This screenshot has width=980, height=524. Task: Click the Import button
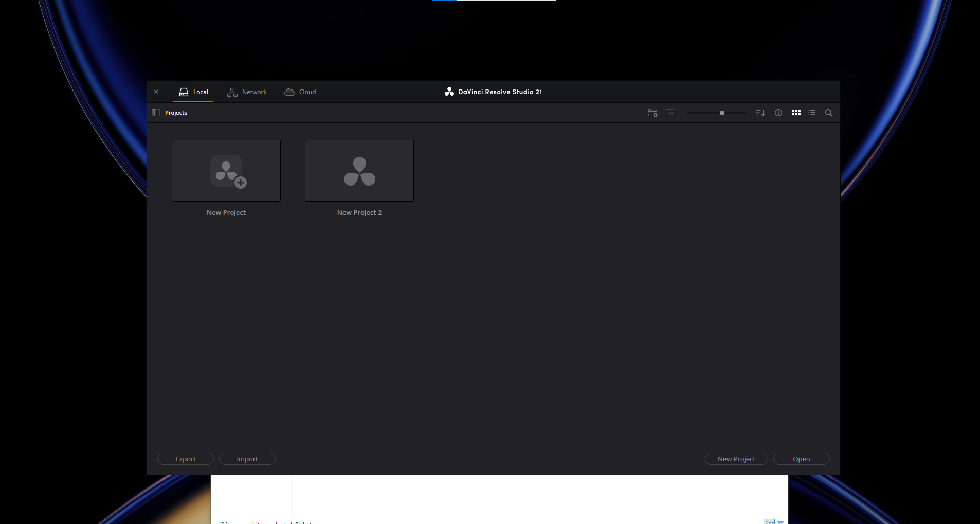247,459
